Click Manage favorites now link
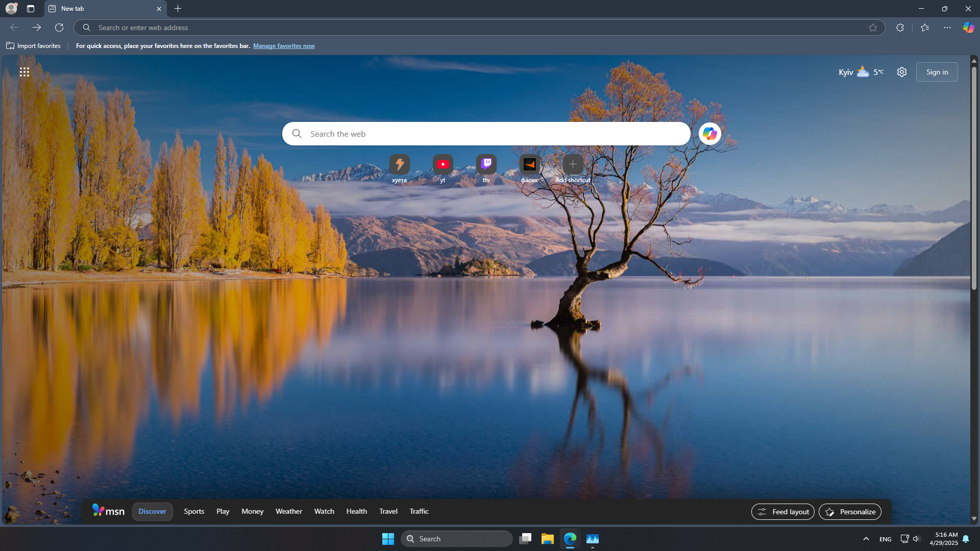The width and height of the screenshot is (980, 551). coord(284,46)
